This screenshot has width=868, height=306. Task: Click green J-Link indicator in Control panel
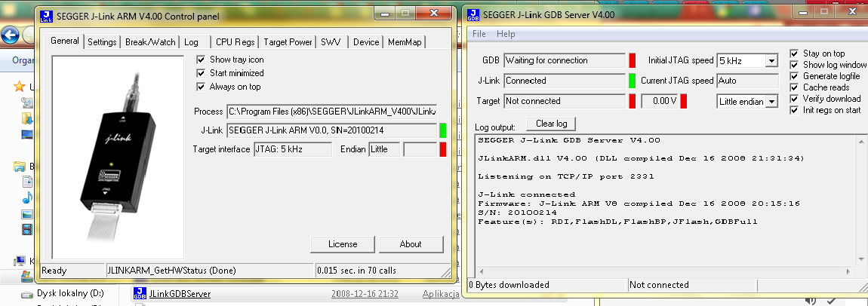442,130
